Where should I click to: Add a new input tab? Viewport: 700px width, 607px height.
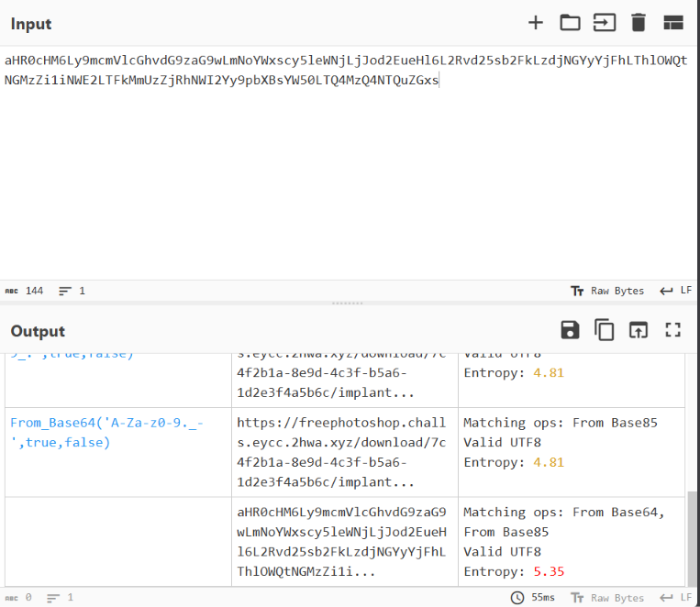click(536, 23)
